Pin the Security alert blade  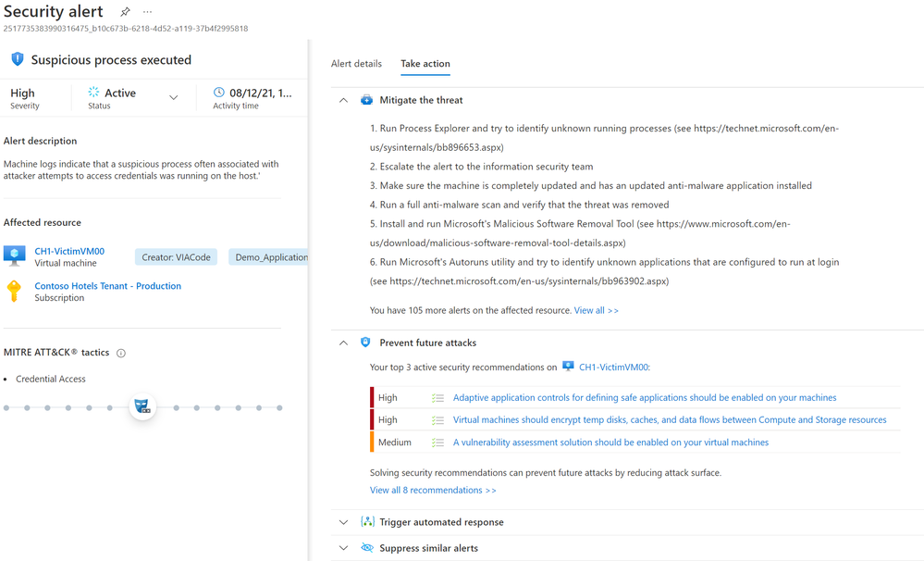[125, 12]
